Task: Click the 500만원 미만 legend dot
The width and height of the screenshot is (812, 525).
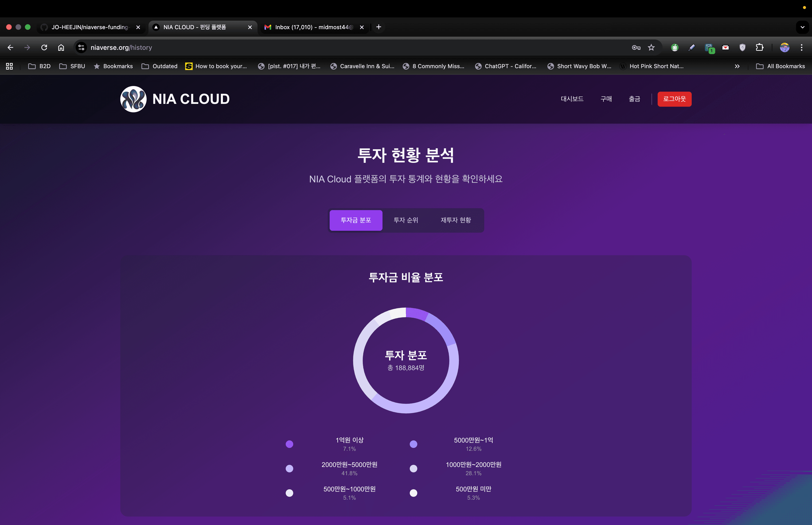Action: click(x=413, y=493)
